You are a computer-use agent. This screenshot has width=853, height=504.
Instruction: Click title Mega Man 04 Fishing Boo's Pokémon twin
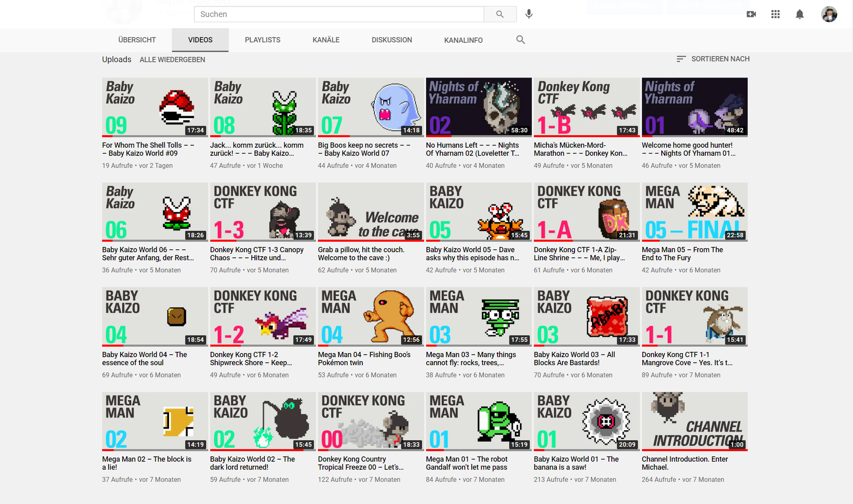(x=364, y=358)
